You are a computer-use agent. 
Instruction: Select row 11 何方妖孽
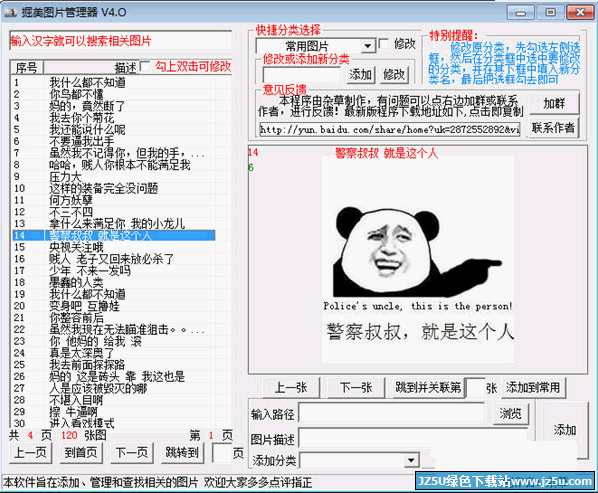[114, 200]
